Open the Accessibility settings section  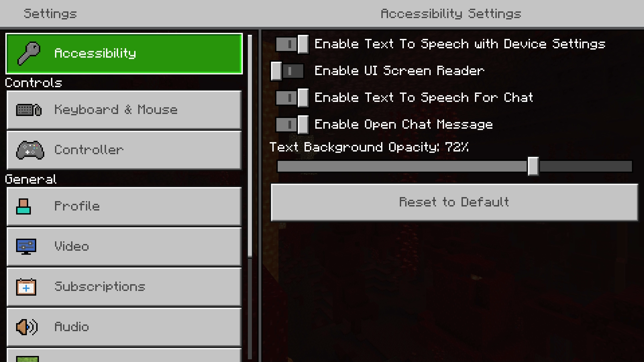click(x=124, y=53)
